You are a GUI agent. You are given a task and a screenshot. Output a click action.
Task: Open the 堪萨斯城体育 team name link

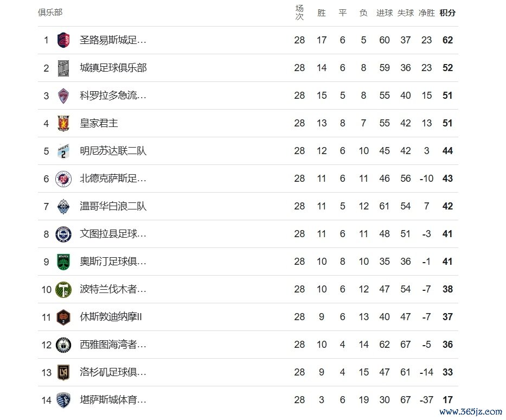tap(113, 400)
